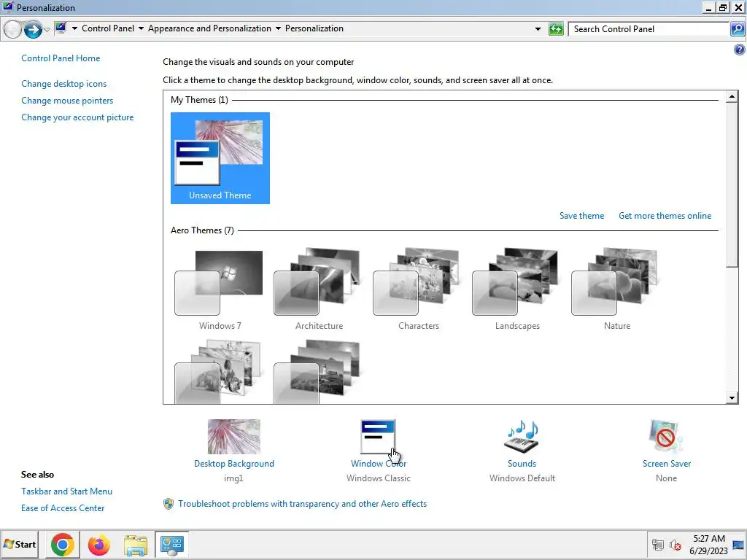
Task: Click the Save theme link
Action: (x=581, y=216)
